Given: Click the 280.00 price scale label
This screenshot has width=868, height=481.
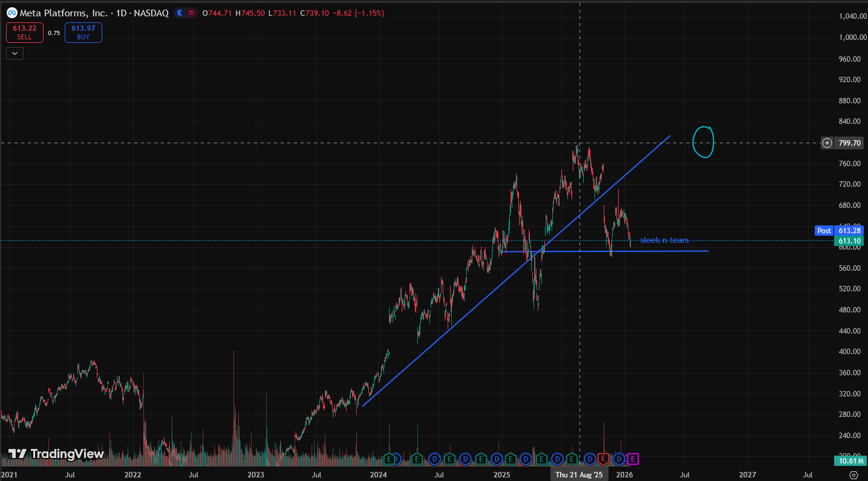Looking at the screenshot, I should click(x=850, y=415).
